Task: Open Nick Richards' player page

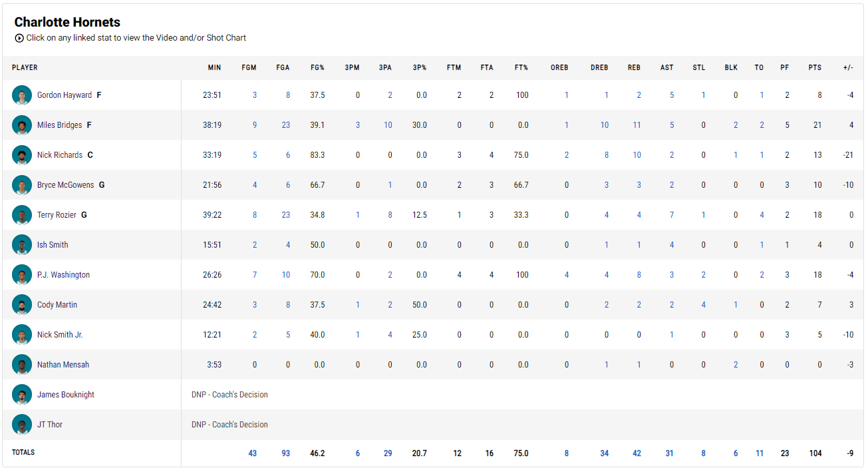Action: (x=60, y=155)
